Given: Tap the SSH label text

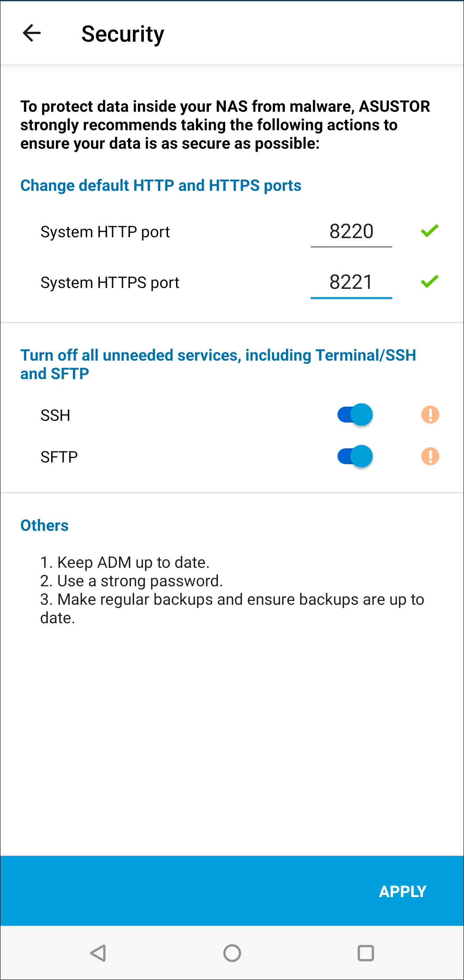Looking at the screenshot, I should coord(55,416).
